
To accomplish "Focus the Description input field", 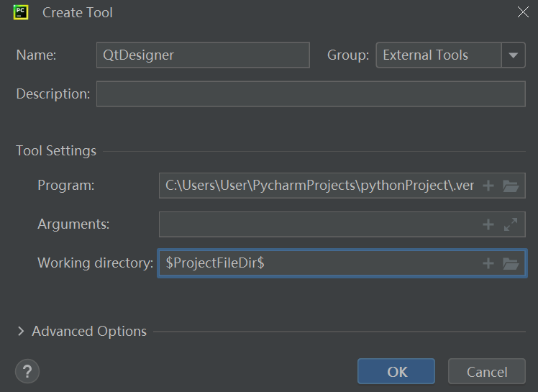I will [x=311, y=94].
